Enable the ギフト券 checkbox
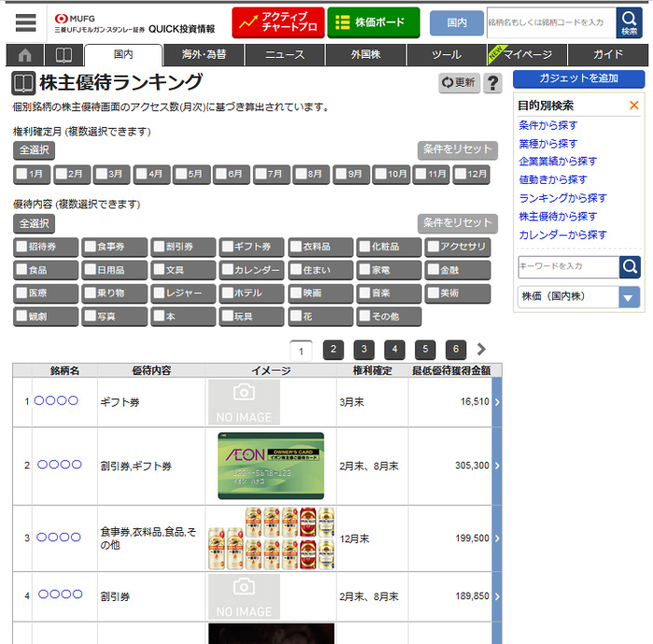 tap(227, 247)
